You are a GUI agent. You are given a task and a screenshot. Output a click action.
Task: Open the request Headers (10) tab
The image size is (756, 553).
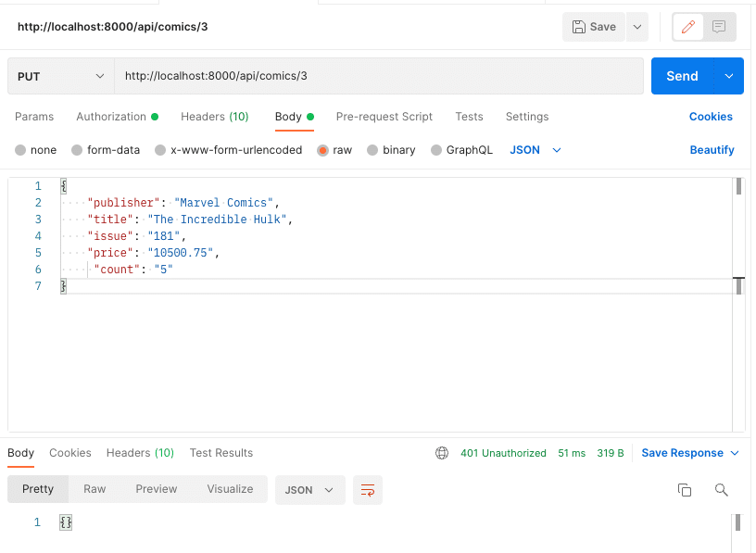[x=215, y=117]
